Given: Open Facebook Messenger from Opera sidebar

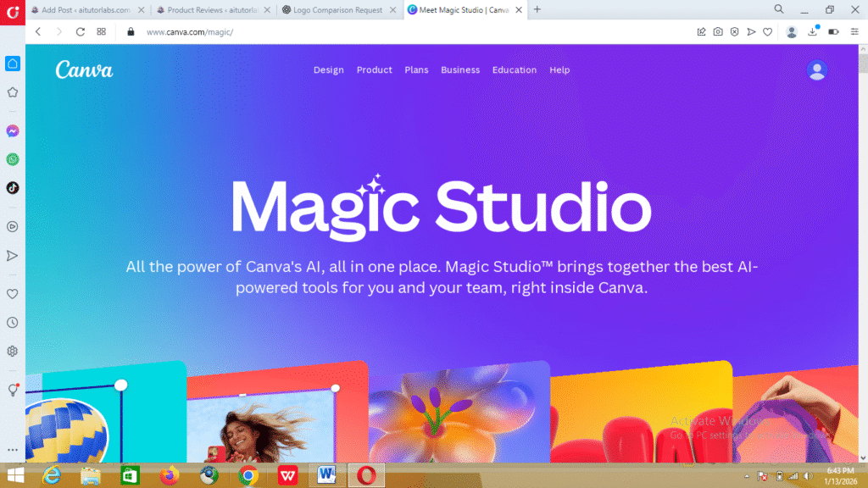Looking at the screenshot, I should (x=12, y=131).
